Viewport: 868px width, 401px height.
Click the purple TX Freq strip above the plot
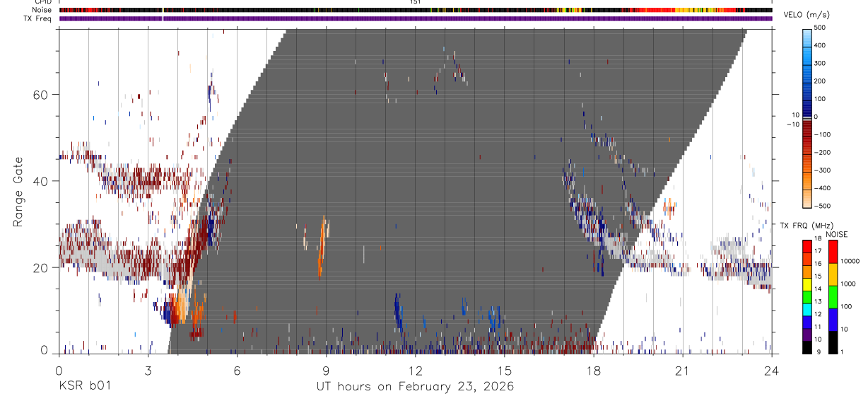pos(415,18)
